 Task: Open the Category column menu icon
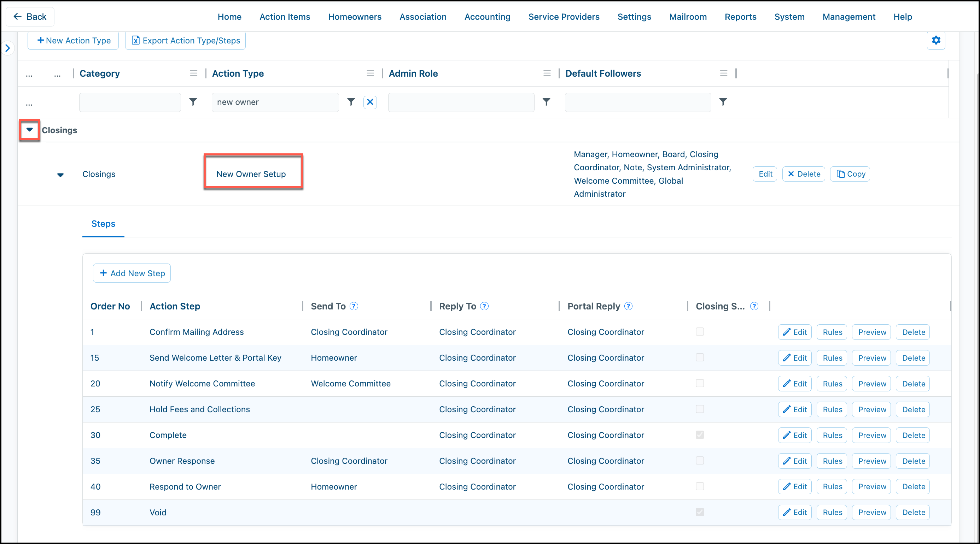click(x=194, y=73)
